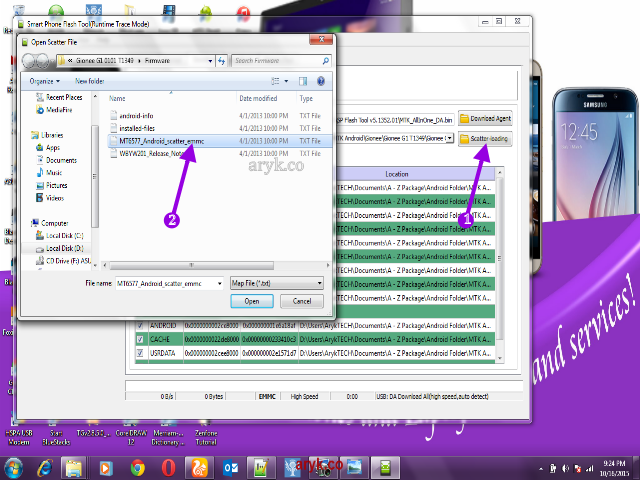Refresh the Firmware folder listing

tap(221, 61)
